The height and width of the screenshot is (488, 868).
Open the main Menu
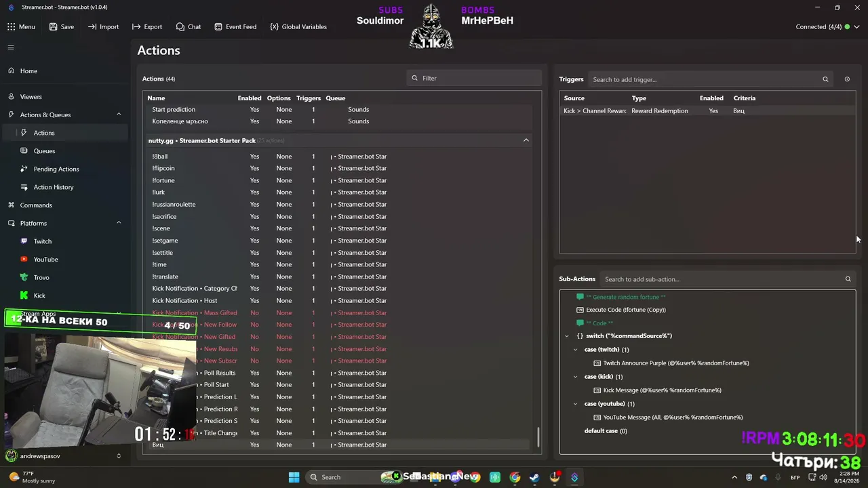[x=21, y=26]
